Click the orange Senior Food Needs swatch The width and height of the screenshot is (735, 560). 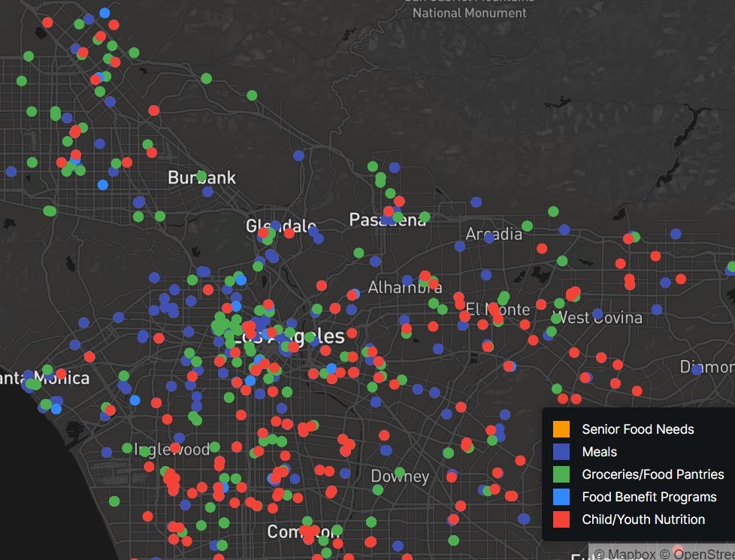tap(561, 429)
